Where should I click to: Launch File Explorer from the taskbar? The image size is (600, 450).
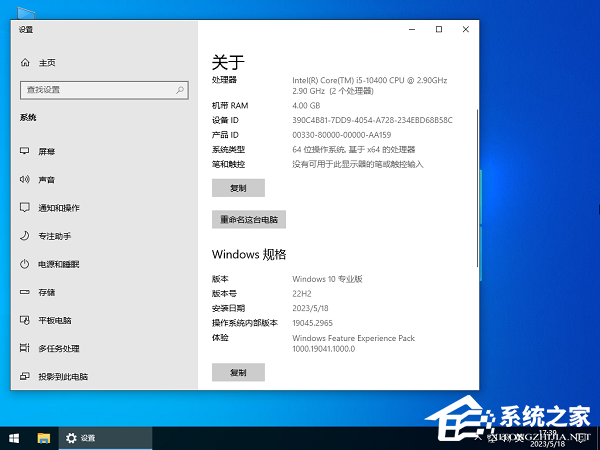coord(44,438)
